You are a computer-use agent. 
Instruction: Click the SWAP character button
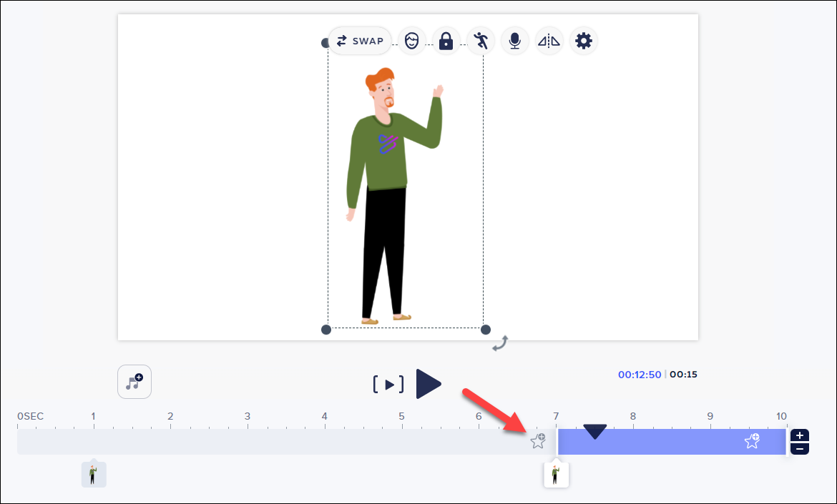coord(361,41)
